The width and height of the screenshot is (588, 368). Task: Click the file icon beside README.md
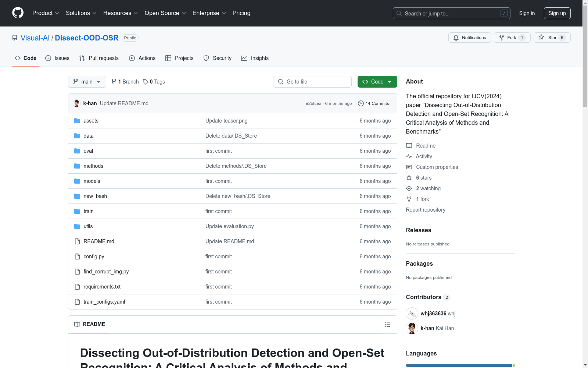[x=77, y=241]
